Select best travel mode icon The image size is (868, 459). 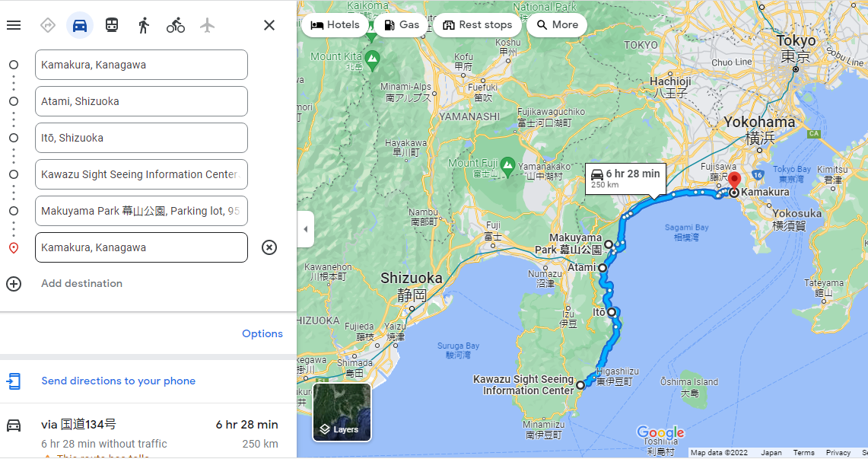click(48, 25)
